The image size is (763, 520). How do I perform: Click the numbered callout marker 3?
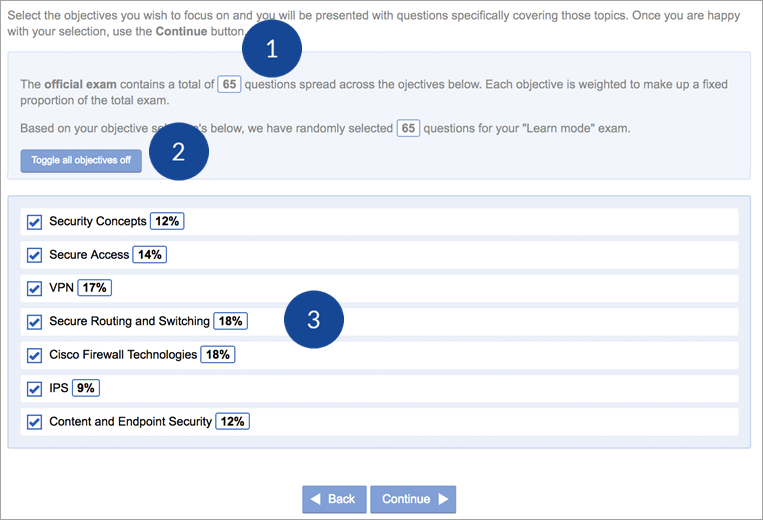pyautogui.click(x=314, y=320)
